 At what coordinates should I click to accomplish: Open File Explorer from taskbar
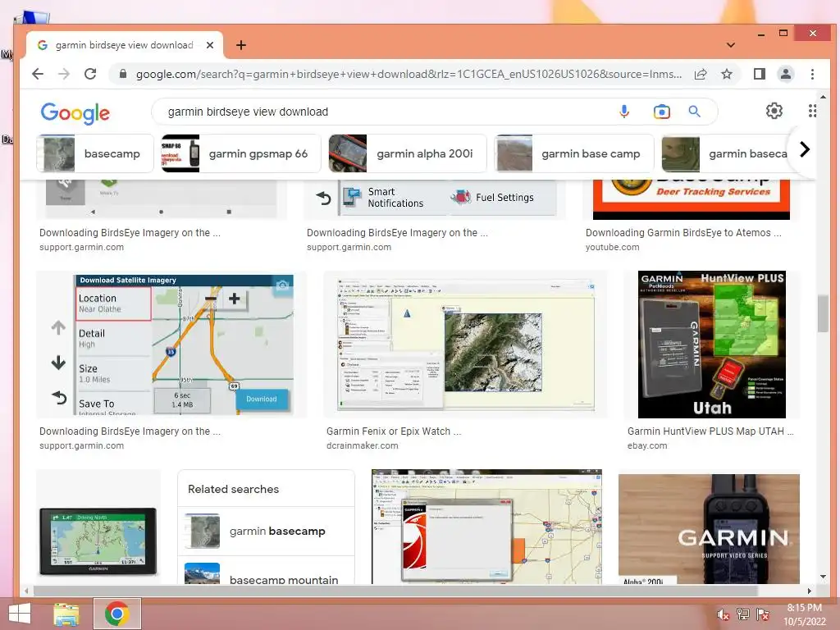66,614
